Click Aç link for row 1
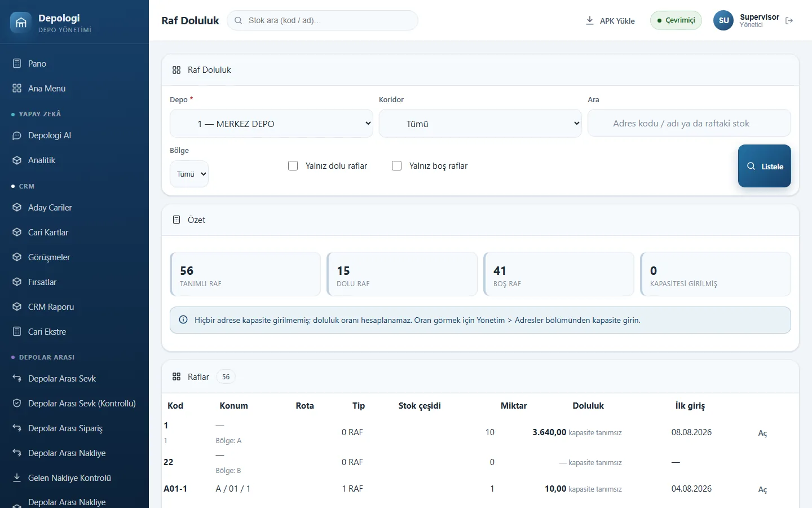The width and height of the screenshot is (812, 508). [762, 433]
